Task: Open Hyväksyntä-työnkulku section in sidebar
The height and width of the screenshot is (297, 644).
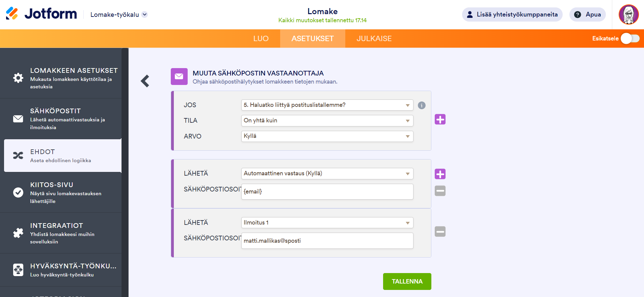Action: [x=61, y=270]
